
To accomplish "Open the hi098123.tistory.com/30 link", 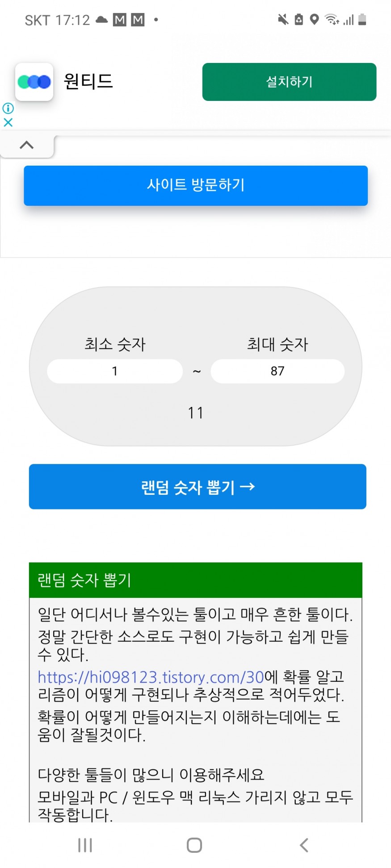I will point(151,677).
